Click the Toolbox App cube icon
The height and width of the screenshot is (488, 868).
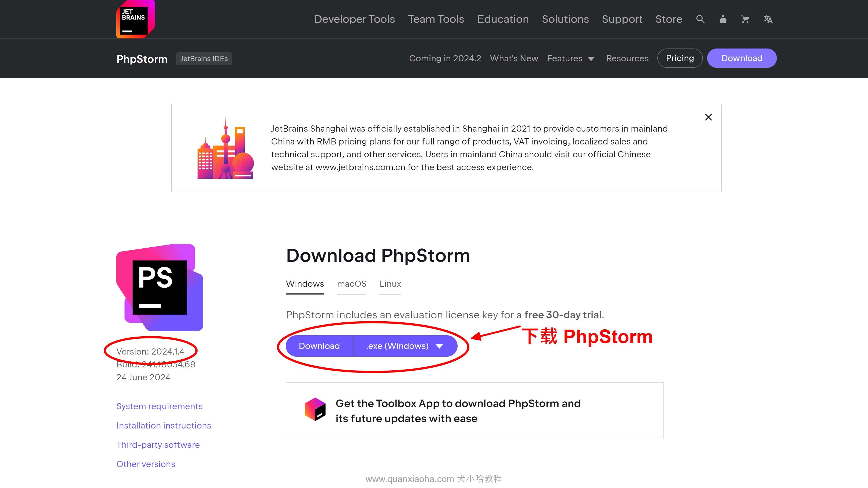[315, 409]
